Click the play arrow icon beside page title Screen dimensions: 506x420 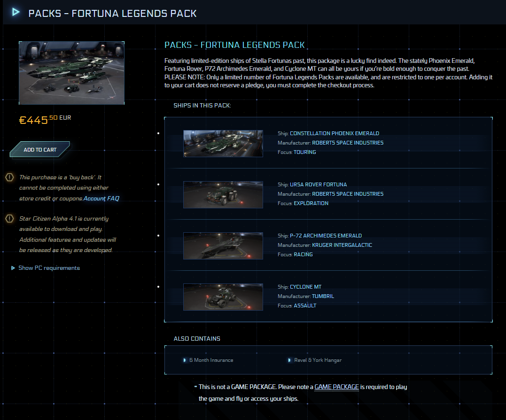[x=16, y=12]
